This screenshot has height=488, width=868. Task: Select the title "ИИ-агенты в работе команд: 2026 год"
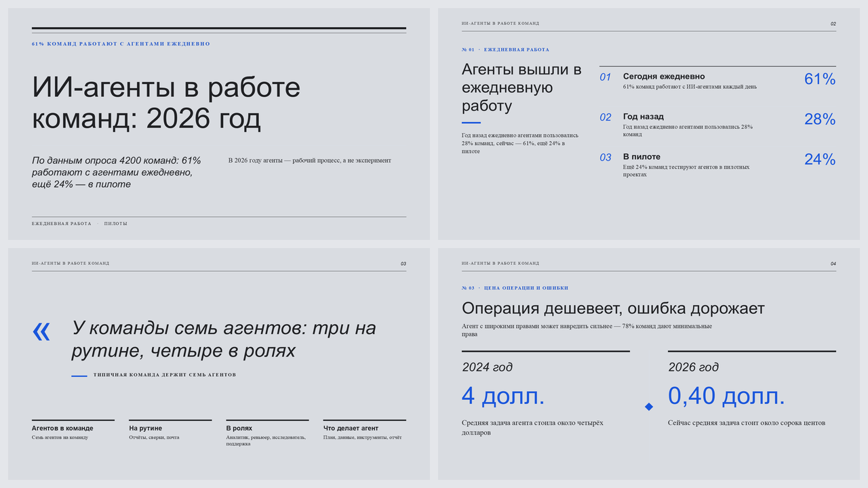[166, 103]
